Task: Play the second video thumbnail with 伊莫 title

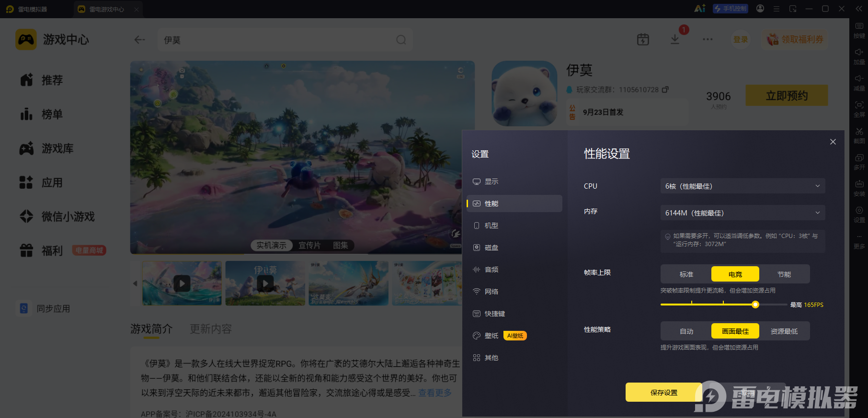Action: 265,283
